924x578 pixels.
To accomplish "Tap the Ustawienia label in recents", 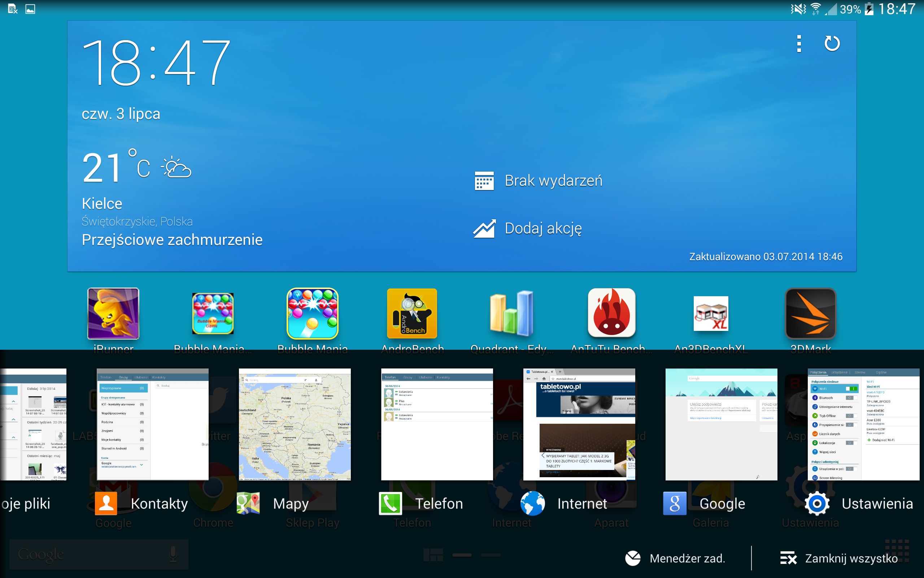I will coord(877,504).
